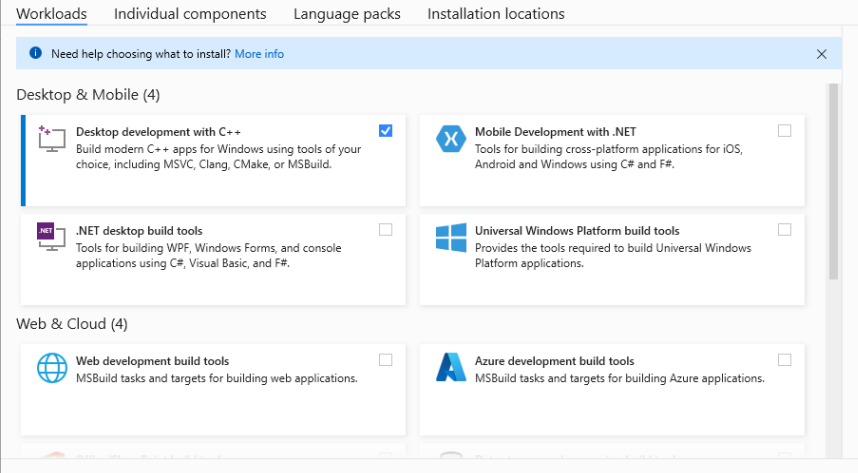Click the .NET desktop build tools icon
This screenshot has width=858, height=473.
pos(51,236)
